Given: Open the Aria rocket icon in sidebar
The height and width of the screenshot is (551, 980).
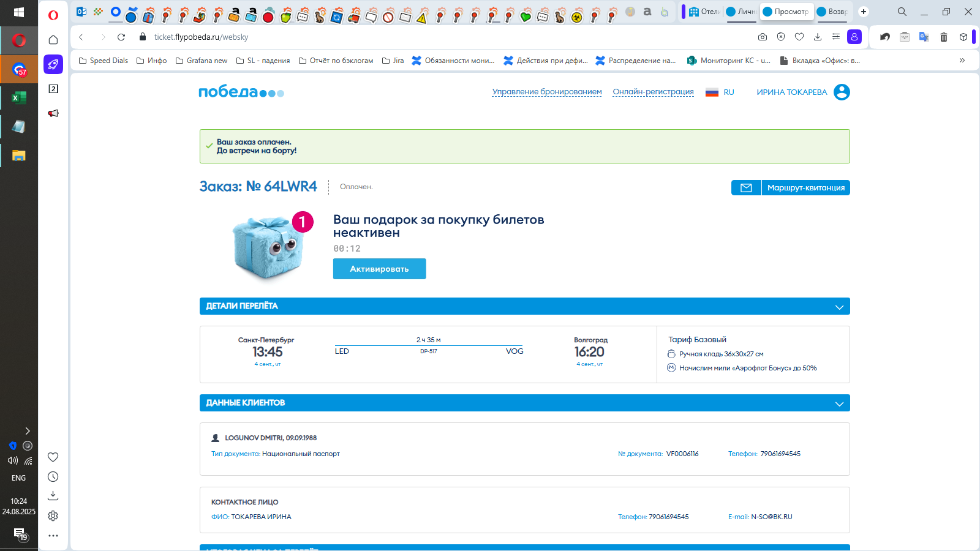Looking at the screenshot, I should tap(53, 64).
